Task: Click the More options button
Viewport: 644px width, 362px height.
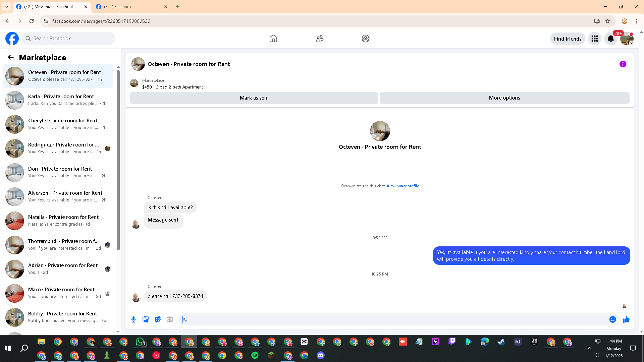Action: click(504, 98)
